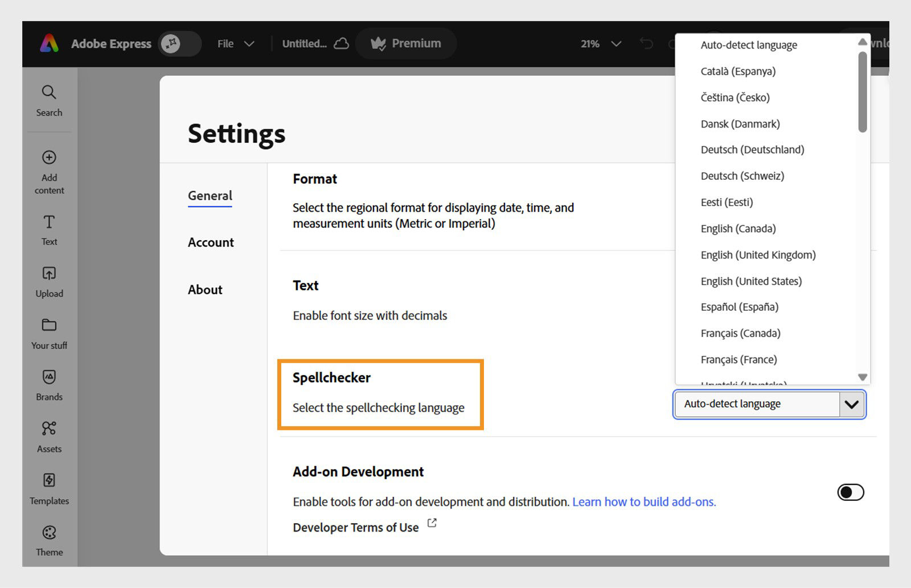Toggle Add-on Development switch

[x=851, y=492]
